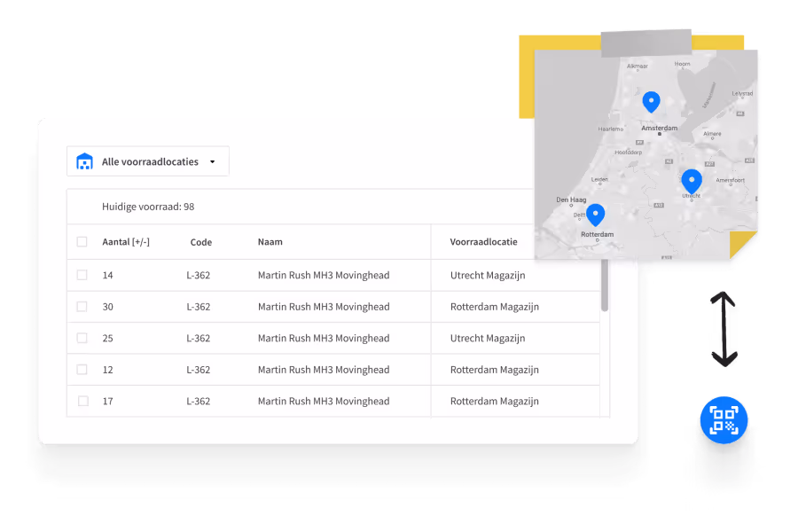Viewport: 798px width, 532px height.
Task: Click code L-362 in the quantity 25 row
Action: 198,339
